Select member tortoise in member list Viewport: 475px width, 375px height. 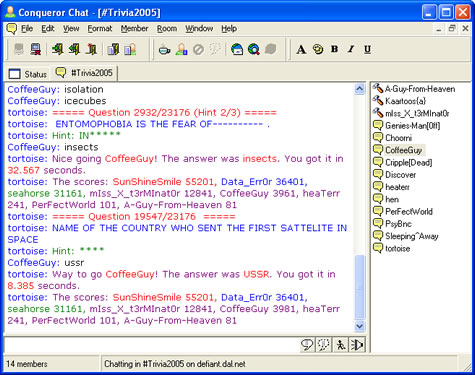point(391,249)
